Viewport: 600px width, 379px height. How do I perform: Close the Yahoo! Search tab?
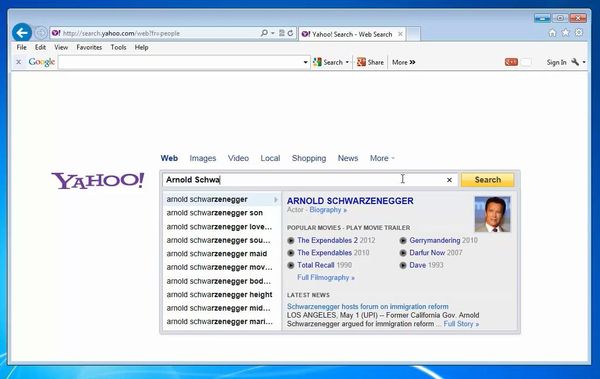(x=400, y=34)
